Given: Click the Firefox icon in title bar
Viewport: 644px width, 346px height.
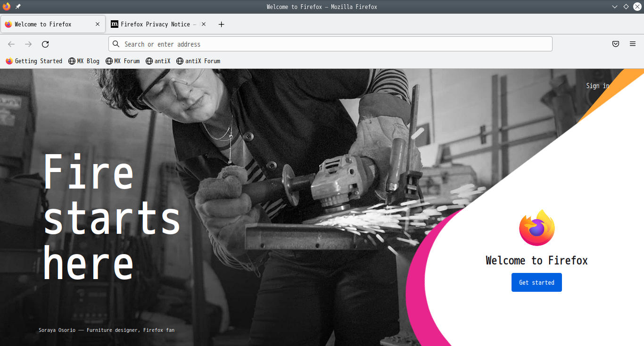Looking at the screenshot, I should (x=6, y=7).
